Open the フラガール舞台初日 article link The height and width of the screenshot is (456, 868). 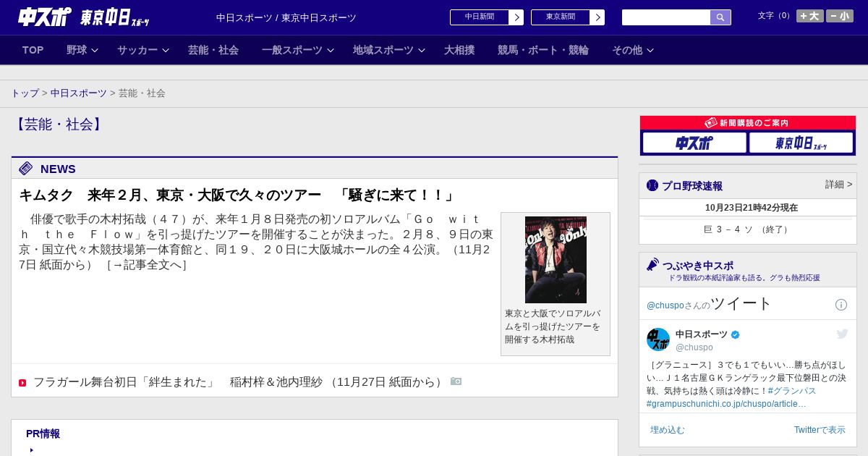pyautogui.click(x=239, y=381)
